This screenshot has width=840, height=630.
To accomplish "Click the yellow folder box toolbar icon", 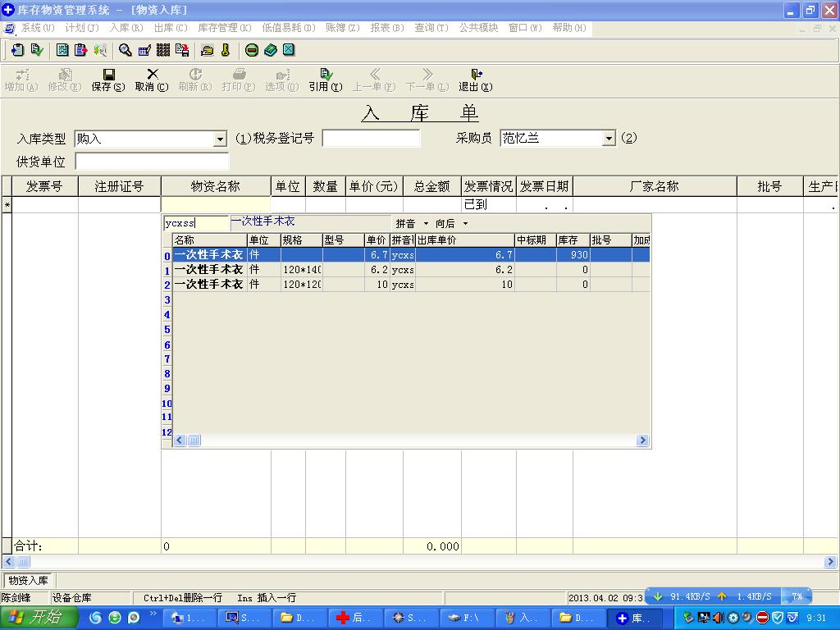I will [x=208, y=50].
